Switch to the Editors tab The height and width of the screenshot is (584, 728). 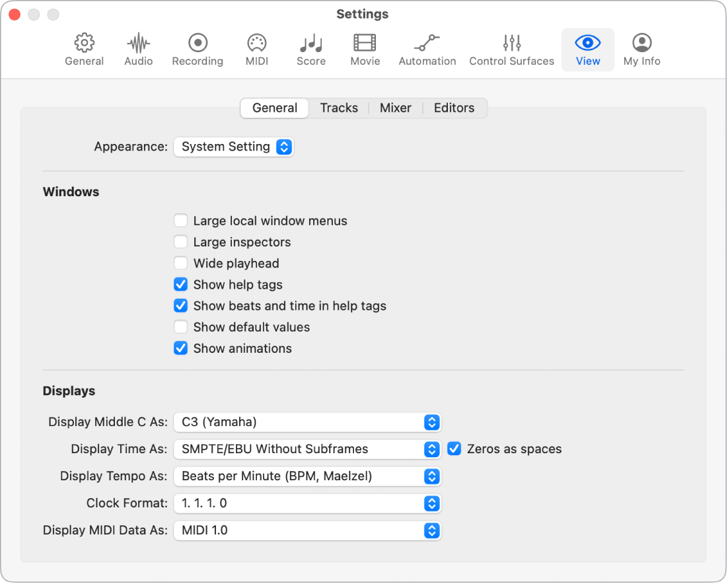[454, 108]
